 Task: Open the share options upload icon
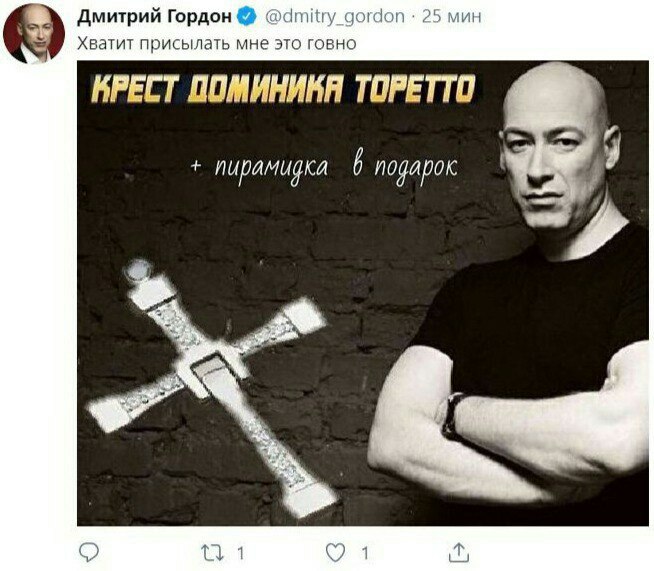pos(459,552)
